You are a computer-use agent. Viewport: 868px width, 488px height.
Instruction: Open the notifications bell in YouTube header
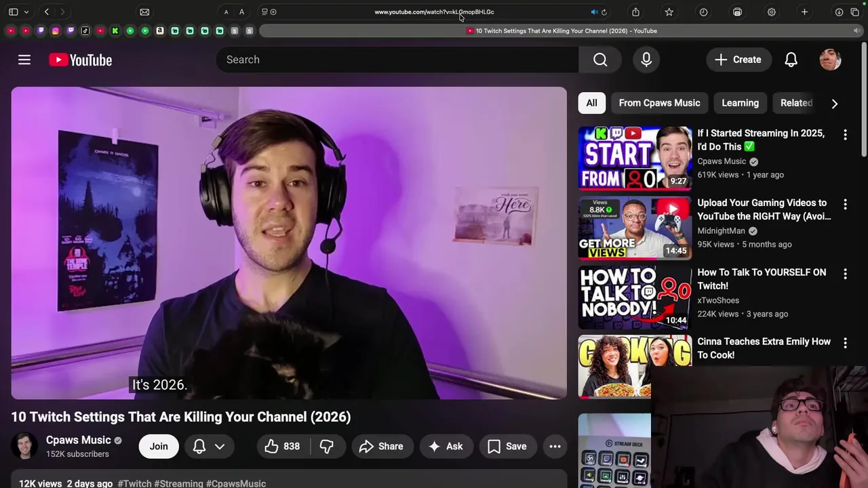pos(791,60)
